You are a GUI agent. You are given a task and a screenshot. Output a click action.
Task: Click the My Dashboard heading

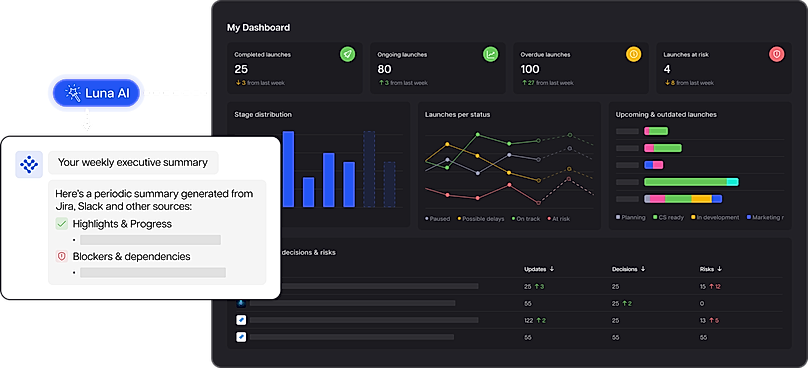258,28
